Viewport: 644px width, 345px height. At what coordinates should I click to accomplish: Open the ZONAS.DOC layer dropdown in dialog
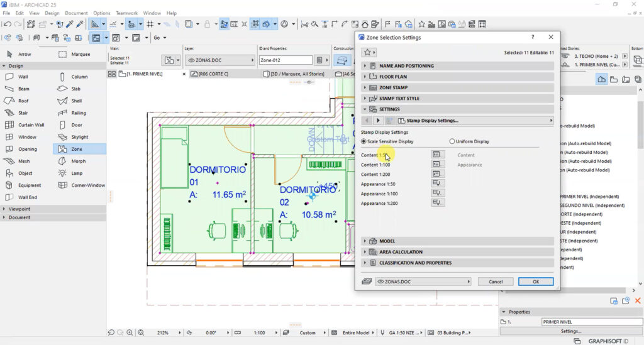423,282
